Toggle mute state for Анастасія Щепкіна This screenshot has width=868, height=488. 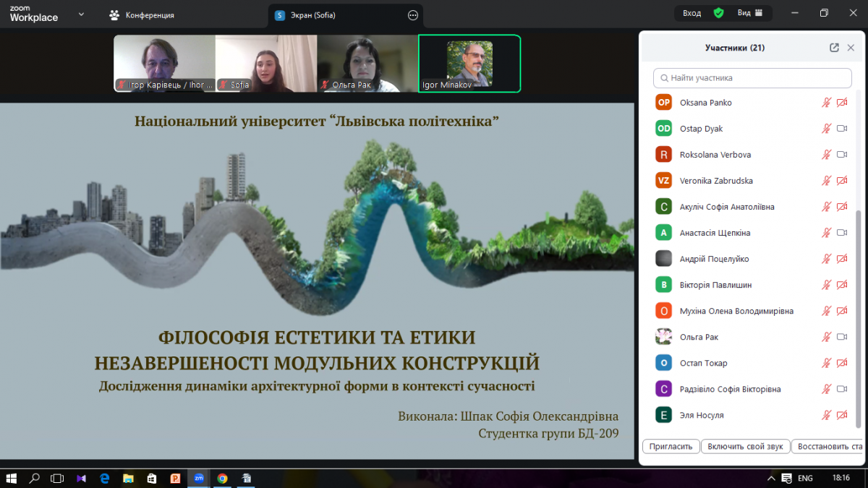click(826, 232)
